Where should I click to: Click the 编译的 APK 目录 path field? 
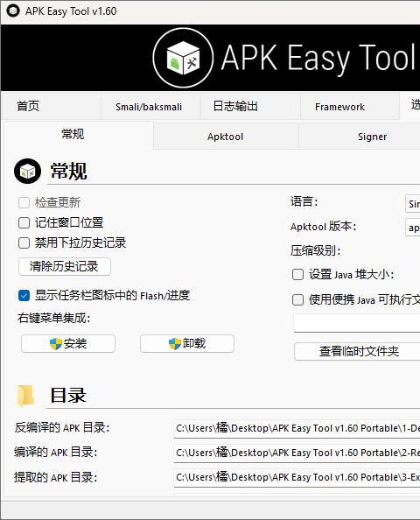click(x=297, y=453)
